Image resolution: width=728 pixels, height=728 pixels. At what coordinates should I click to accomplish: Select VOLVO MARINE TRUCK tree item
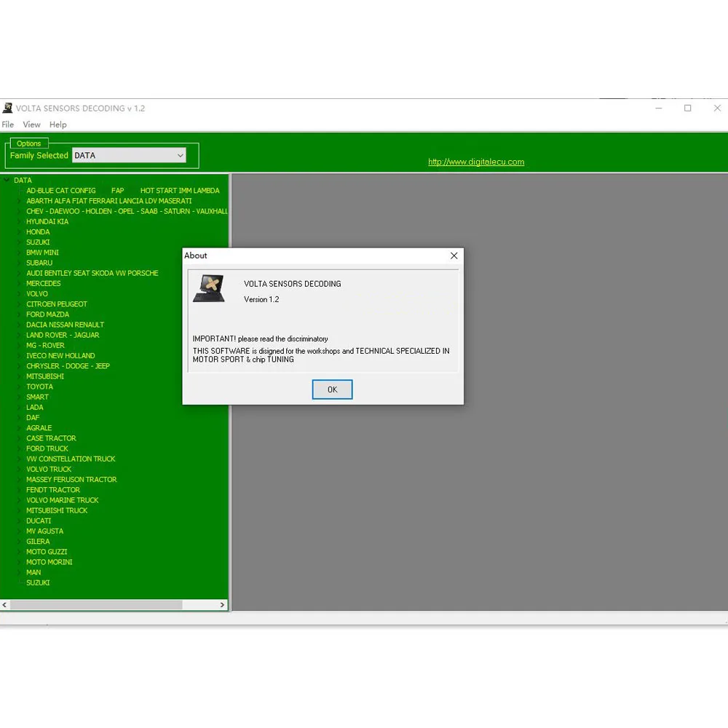click(x=62, y=500)
